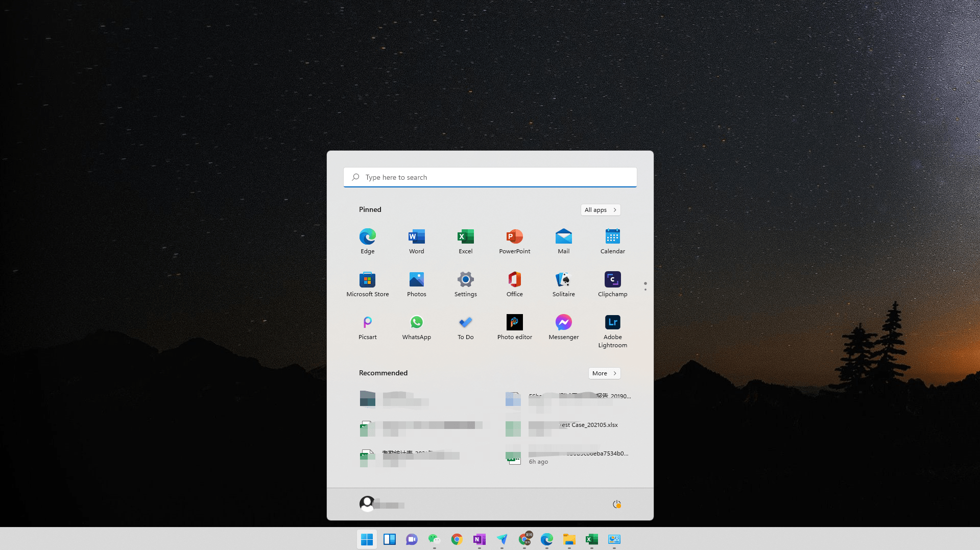The width and height of the screenshot is (980, 550).
Task: Go to next pinned apps page dot
Action: (646, 290)
